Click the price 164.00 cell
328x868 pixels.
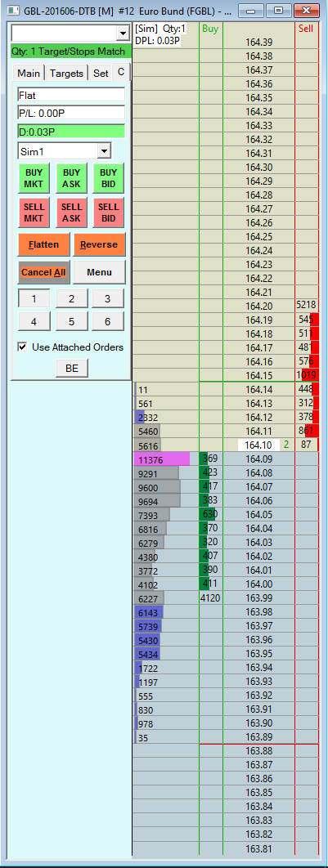[258, 584]
